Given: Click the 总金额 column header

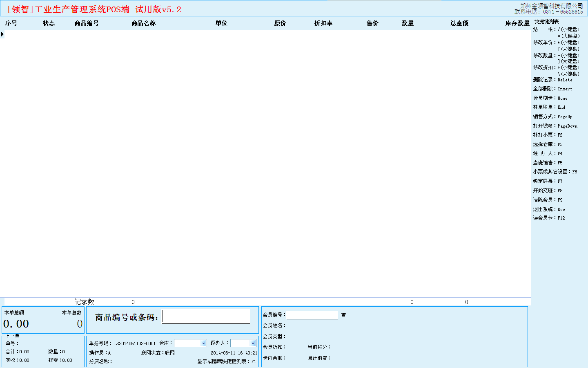Looking at the screenshot, I should [459, 23].
